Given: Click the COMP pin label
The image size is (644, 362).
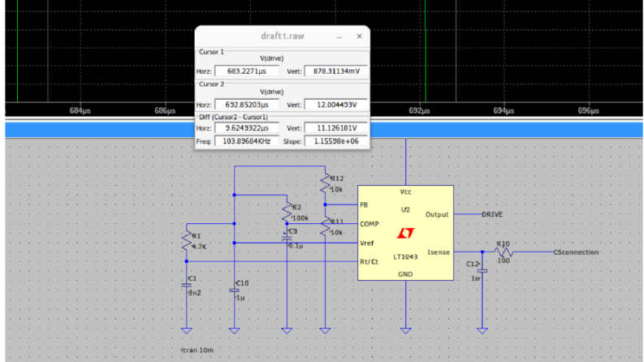Looking at the screenshot, I should click(370, 224).
